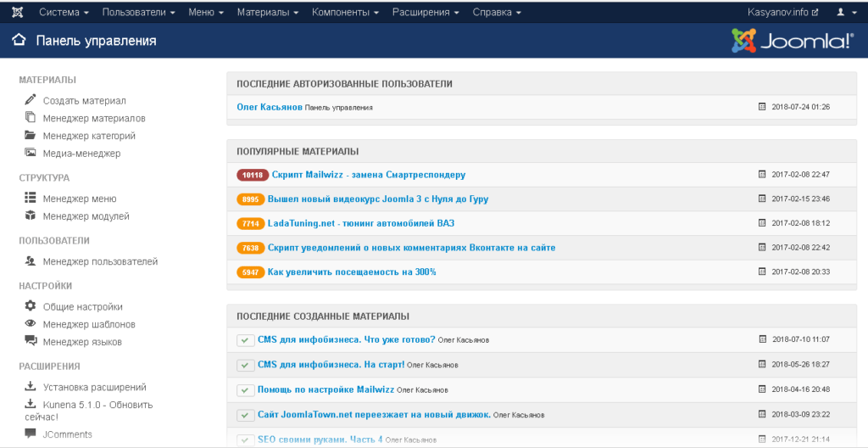Click the download icon for Kunena 5.1.0 update

tap(30, 404)
